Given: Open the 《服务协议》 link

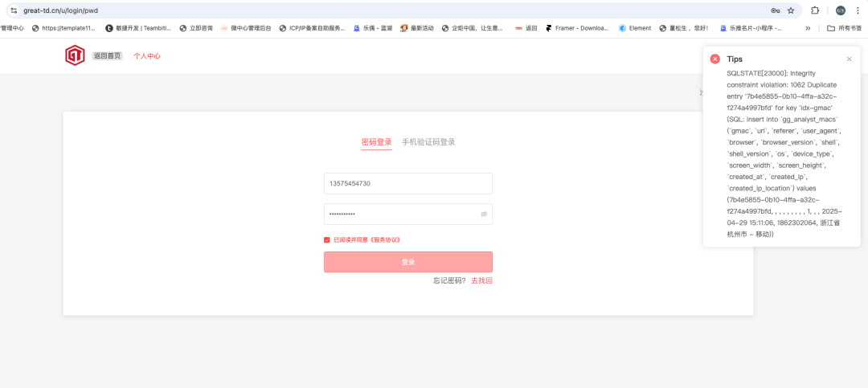Looking at the screenshot, I should click(x=385, y=240).
